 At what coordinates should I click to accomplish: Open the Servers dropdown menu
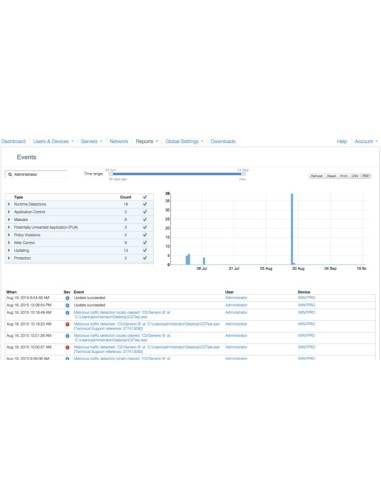point(91,141)
